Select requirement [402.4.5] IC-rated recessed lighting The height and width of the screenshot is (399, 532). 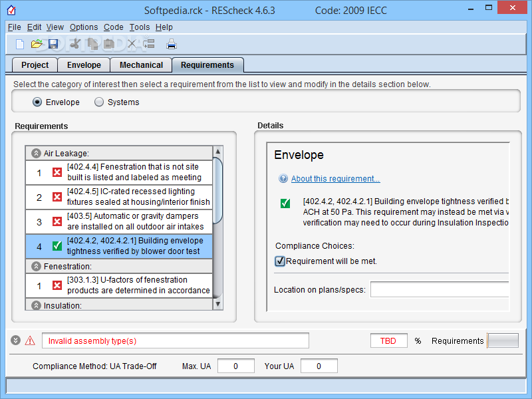point(119,197)
